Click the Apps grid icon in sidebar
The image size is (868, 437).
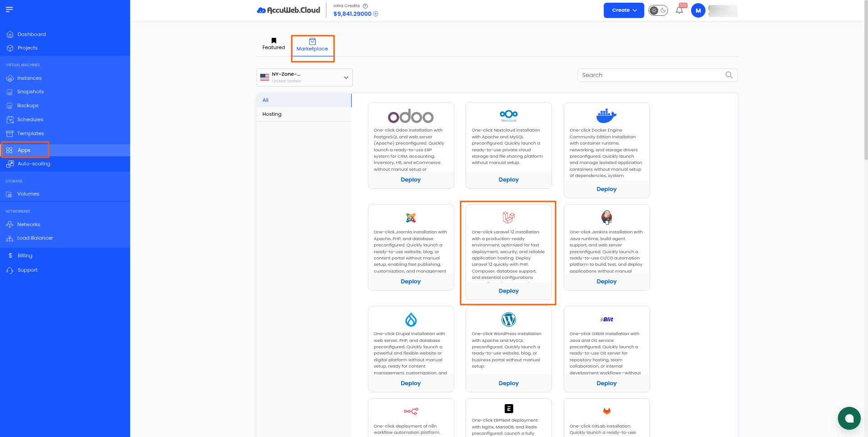9,150
